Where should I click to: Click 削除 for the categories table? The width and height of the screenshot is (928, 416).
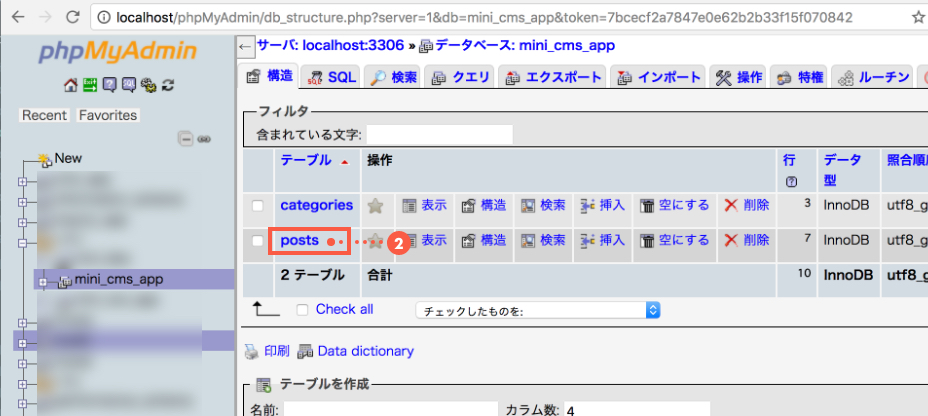(746, 205)
